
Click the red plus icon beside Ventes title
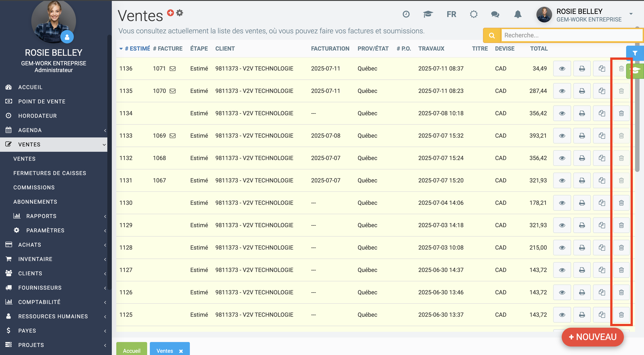point(170,13)
